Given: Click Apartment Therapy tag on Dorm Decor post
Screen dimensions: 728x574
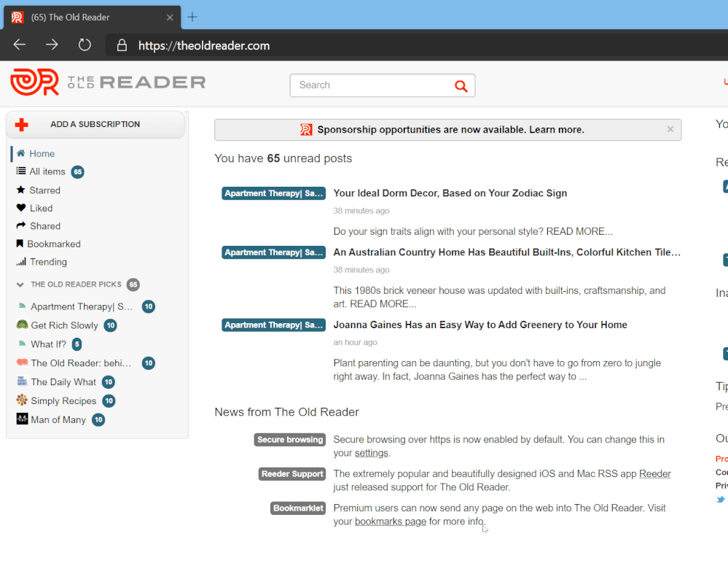Looking at the screenshot, I should 273,193.
